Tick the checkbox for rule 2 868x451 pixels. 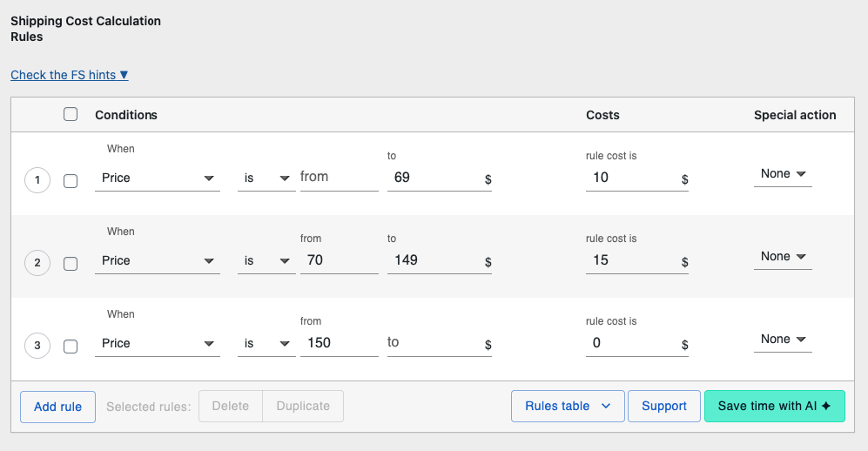point(71,264)
